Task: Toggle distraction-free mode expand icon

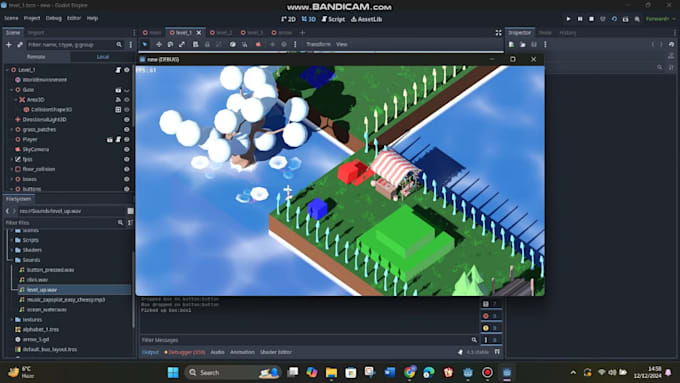Action: tap(498, 33)
